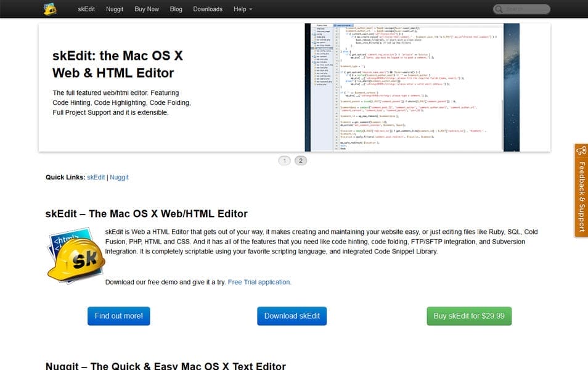This screenshot has width=588, height=370.
Task: Open the Help dropdown menu
Action: click(242, 9)
